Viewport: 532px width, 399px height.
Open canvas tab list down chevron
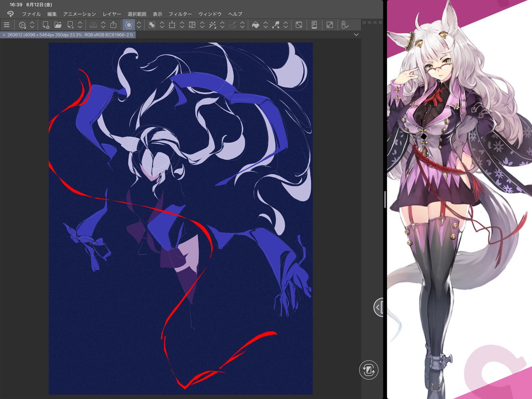pos(356,35)
